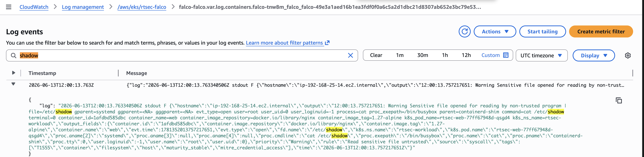Open the Display dropdown
This screenshot has height=157, width=644.
[593, 55]
